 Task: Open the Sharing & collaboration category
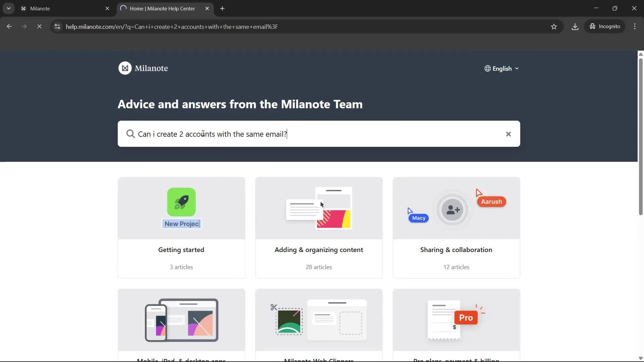coord(456,228)
